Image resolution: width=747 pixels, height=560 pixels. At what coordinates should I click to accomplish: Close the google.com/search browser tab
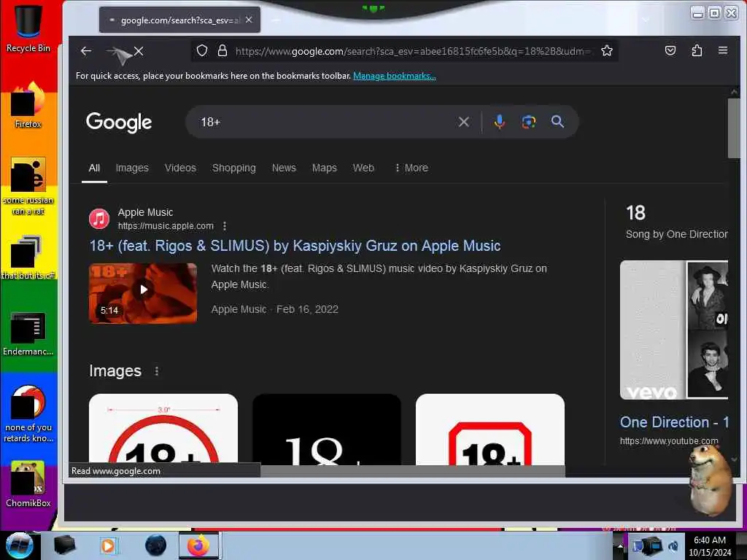(x=249, y=20)
